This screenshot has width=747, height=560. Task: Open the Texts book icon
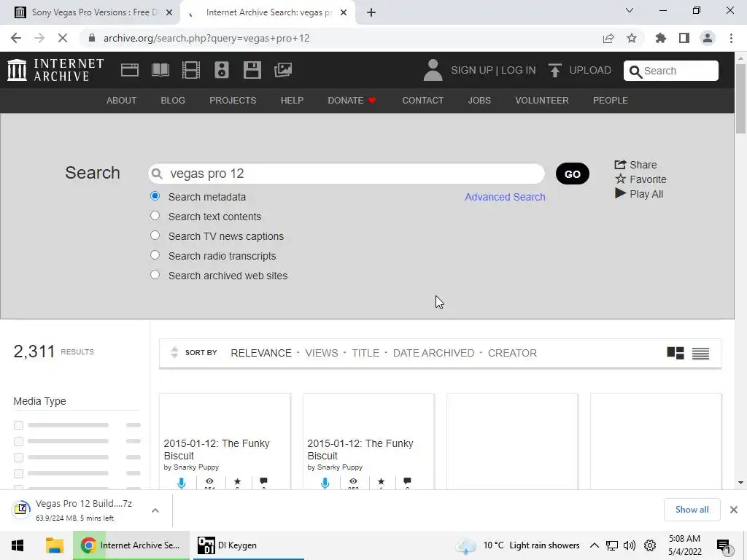tap(160, 70)
